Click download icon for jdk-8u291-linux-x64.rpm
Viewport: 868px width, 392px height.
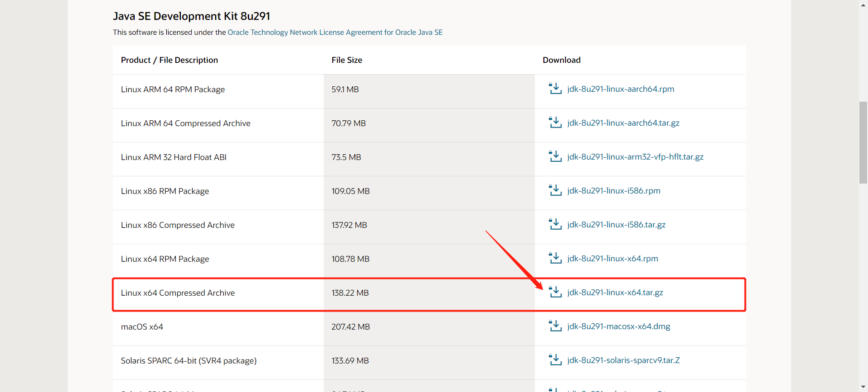[x=555, y=258]
